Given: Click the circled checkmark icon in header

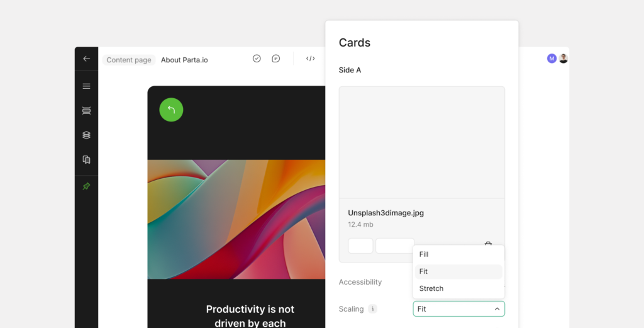Looking at the screenshot, I should pyautogui.click(x=257, y=59).
